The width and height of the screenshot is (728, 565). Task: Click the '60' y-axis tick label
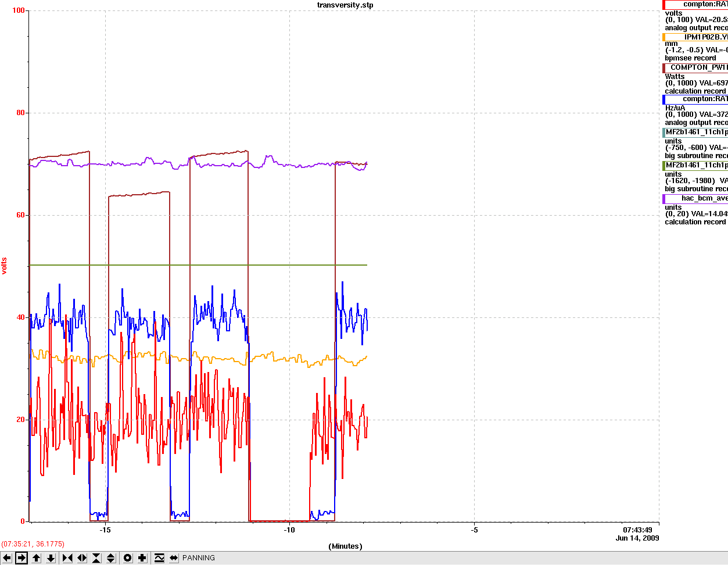click(x=20, y=215)
